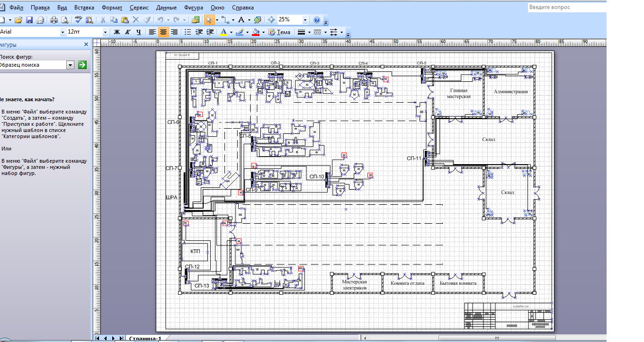Viewport: 644px width, 342px height.
Task: Copy the selection icon
Action: (x=114, y=20)
